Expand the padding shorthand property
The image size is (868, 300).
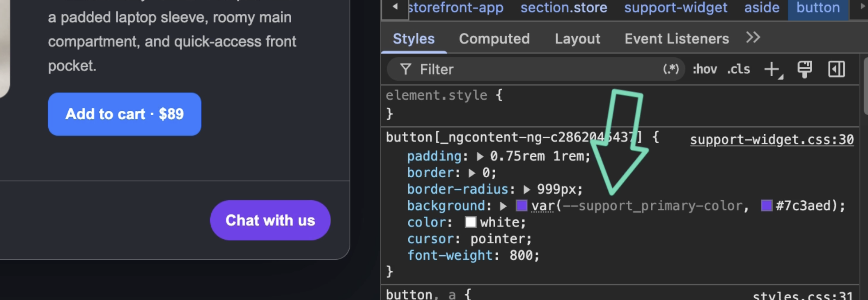[480, 156]
